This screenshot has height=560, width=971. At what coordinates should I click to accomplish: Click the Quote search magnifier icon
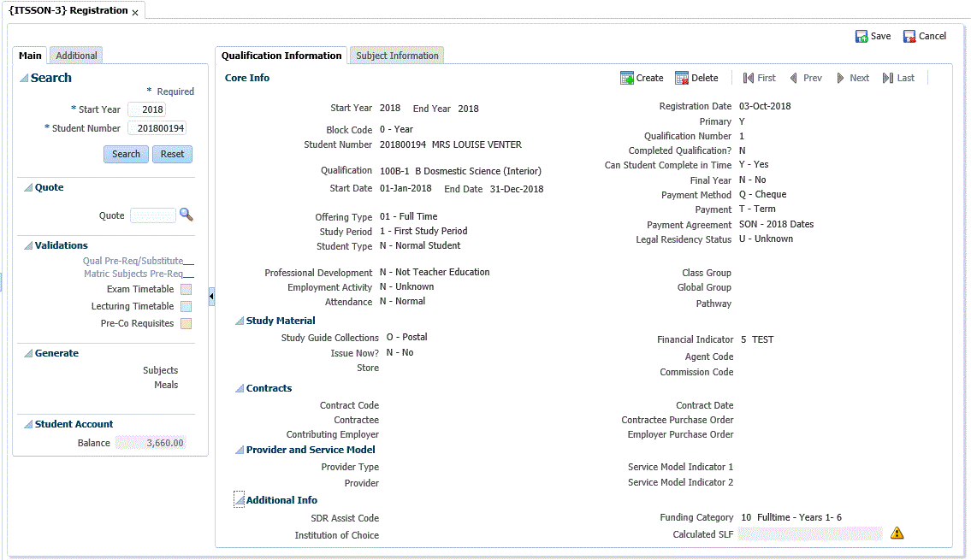pos(186,215)
